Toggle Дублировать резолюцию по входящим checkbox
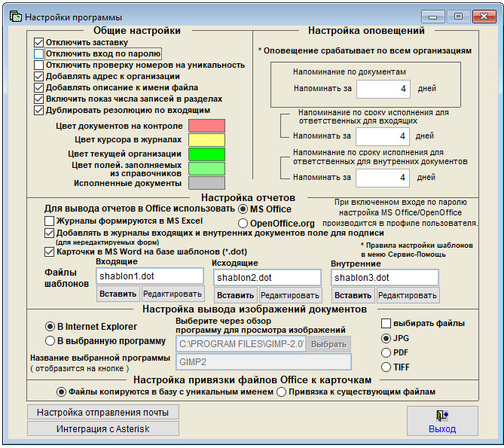Viewport: 504px width, 448px height. (x=38, y=110)
